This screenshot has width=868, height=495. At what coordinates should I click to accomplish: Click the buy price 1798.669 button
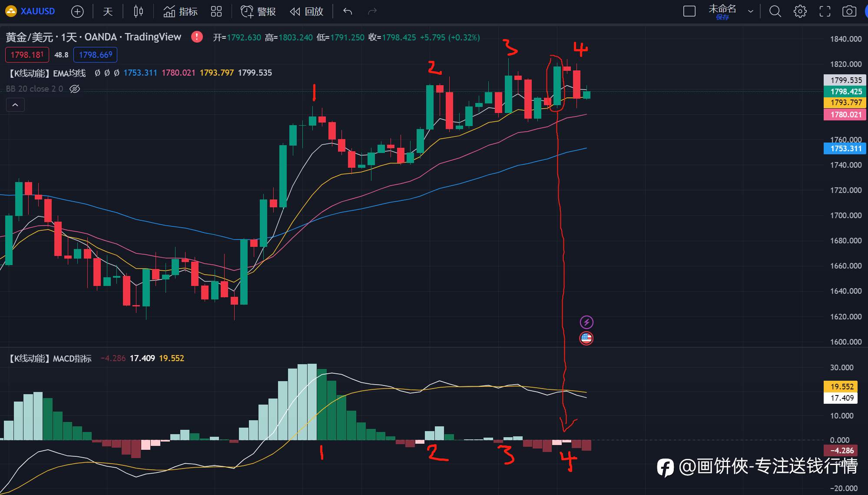tap(96, 55)
